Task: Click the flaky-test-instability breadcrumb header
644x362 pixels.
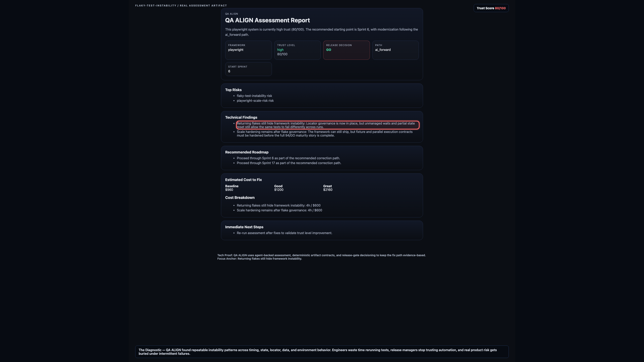Action: tap(181, 6)
